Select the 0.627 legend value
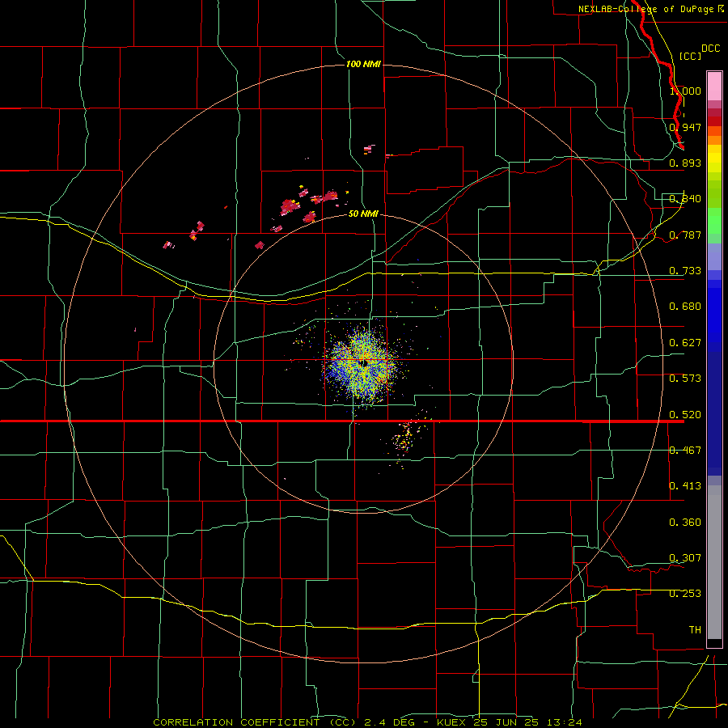This screenshot has height=728, width=728. click(685, 343)
